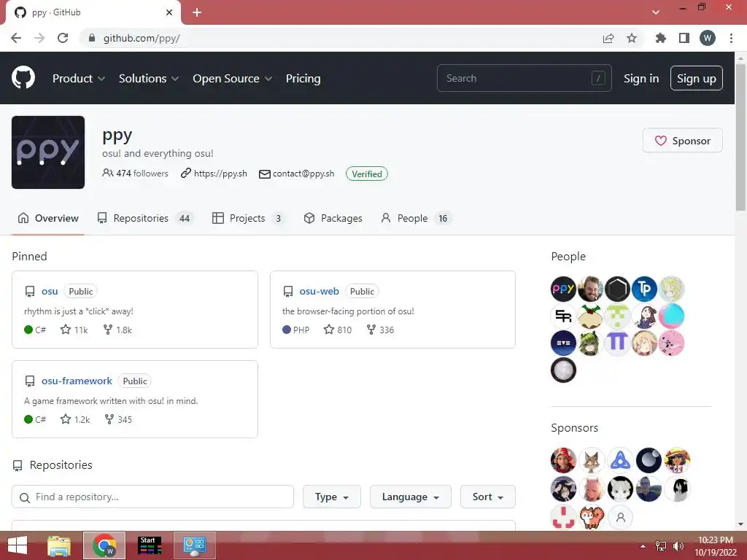Expand the Solutions menu

149,79
